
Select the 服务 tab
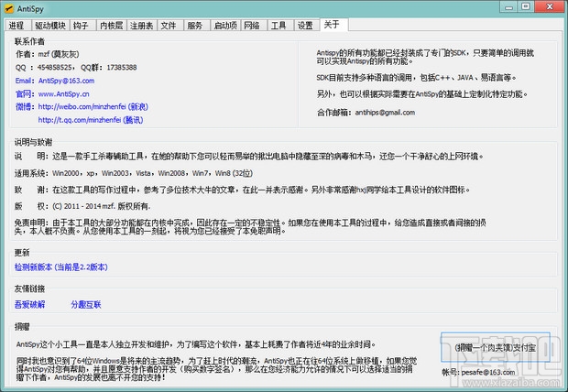pos(197,26)
